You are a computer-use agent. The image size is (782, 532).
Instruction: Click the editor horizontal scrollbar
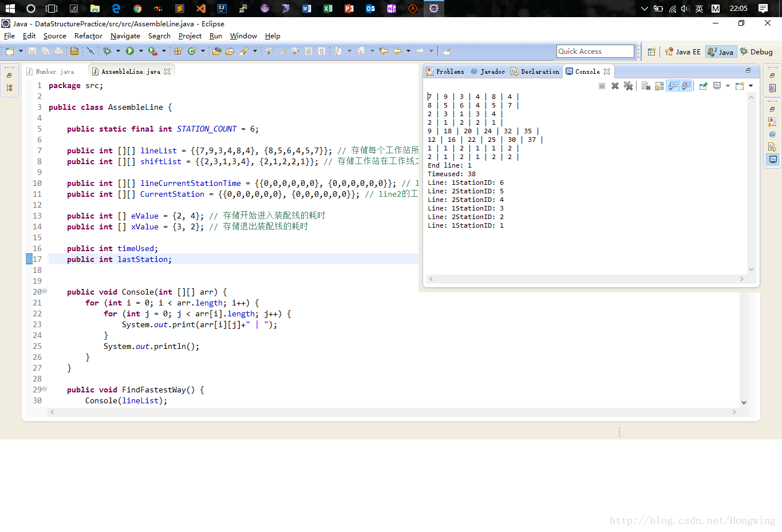tap(393, 412)
